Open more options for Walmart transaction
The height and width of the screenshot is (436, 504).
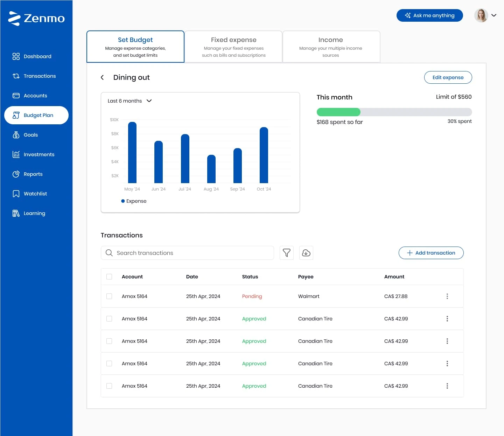[447, 296]
